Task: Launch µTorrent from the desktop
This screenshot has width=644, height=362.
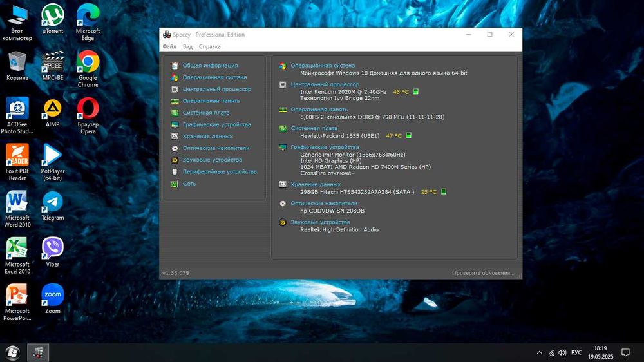Action: tap(53, 19)
